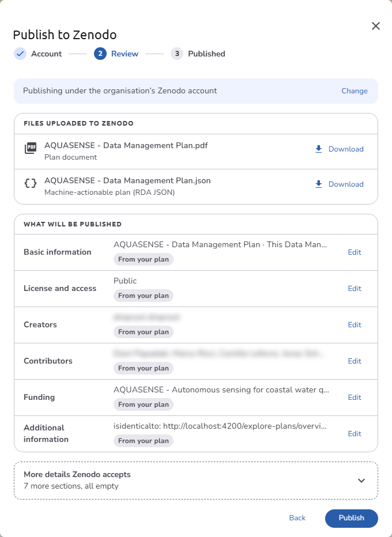Image resolution: width=392 pixels, height=537 pixels.
Task: Click the 'Contributors' row label
Action: (x=48, y=361)
